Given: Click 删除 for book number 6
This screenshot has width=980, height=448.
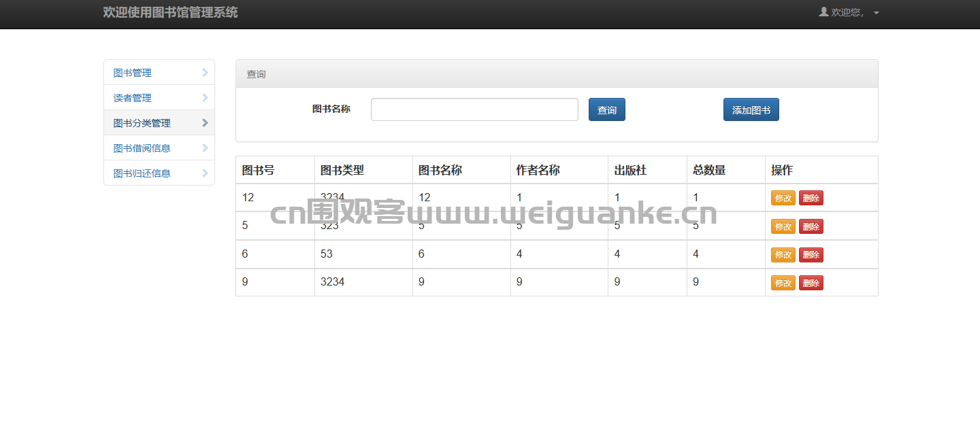Looking at the screenshot, I should [811, 254].
